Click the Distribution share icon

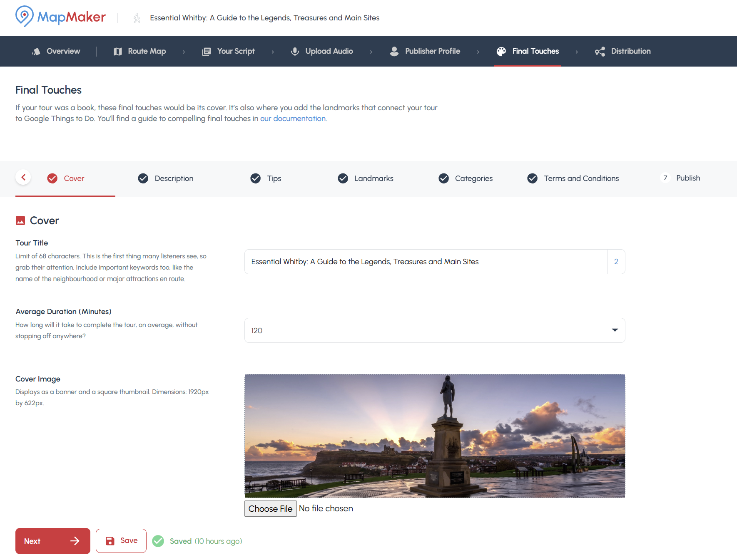(x=600, y=51)
